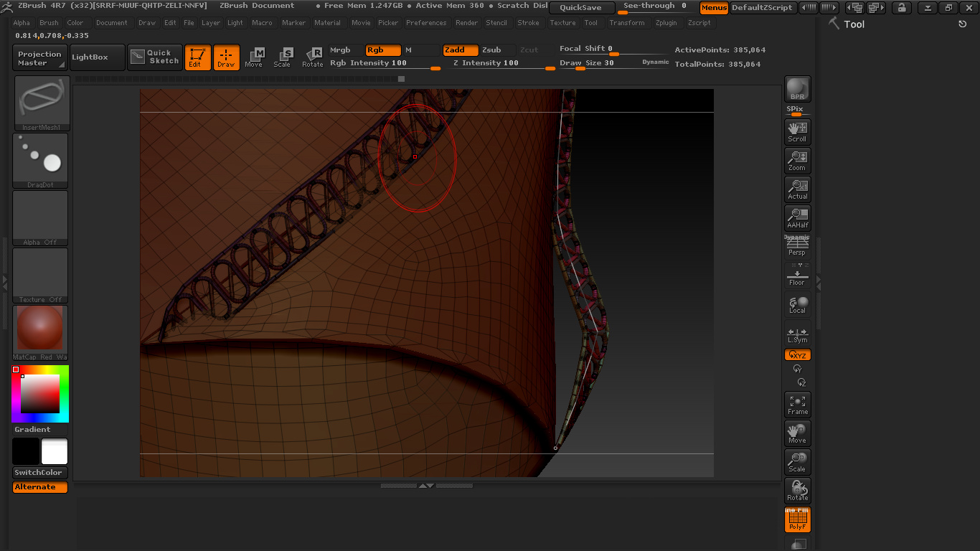Open LightBox browser
Screen dimensions: 980x551
98,57
